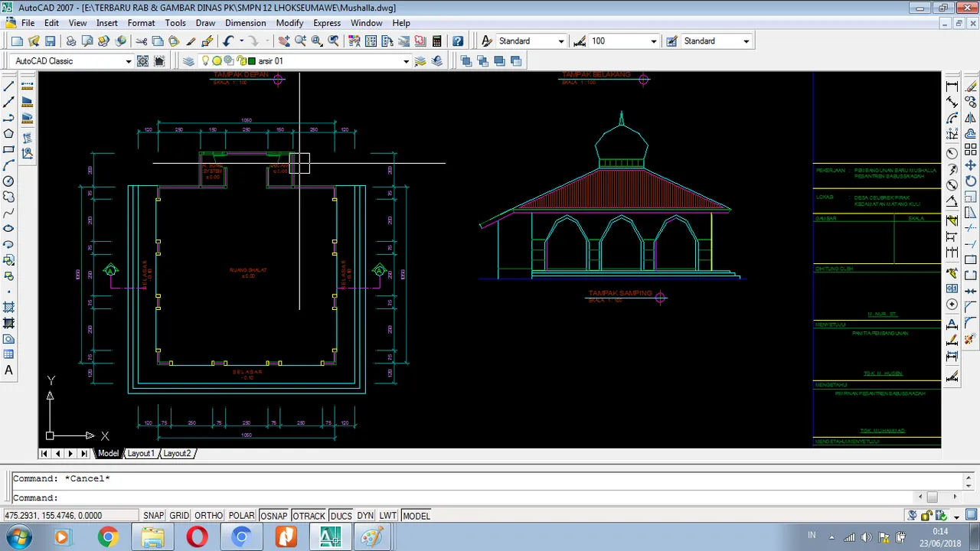Screen dimensions: 980x551
Task: Toggle GRID display in status bar
Action: tap(179, 516)
